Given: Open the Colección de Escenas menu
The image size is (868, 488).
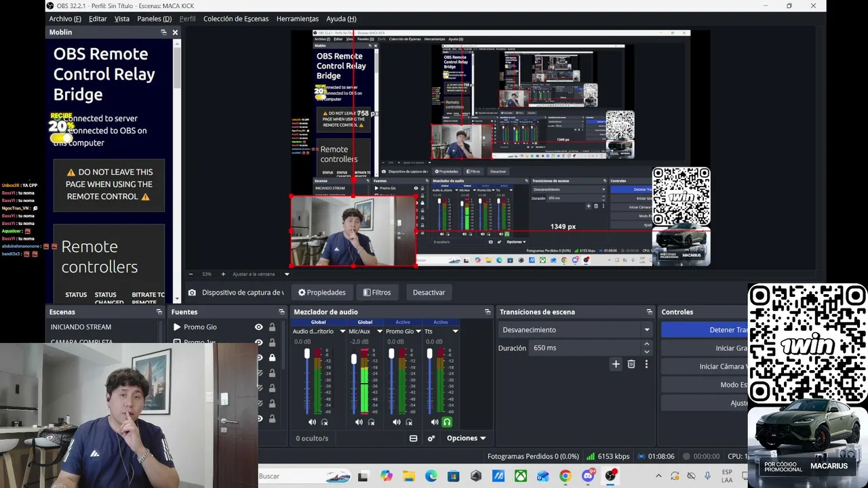Looking at the screenshot, I should point(236,19).
